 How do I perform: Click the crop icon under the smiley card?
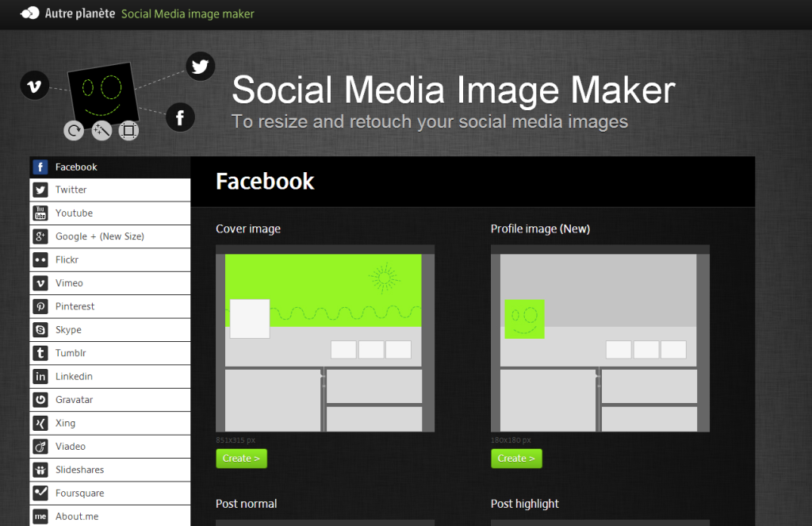[128, 131]
